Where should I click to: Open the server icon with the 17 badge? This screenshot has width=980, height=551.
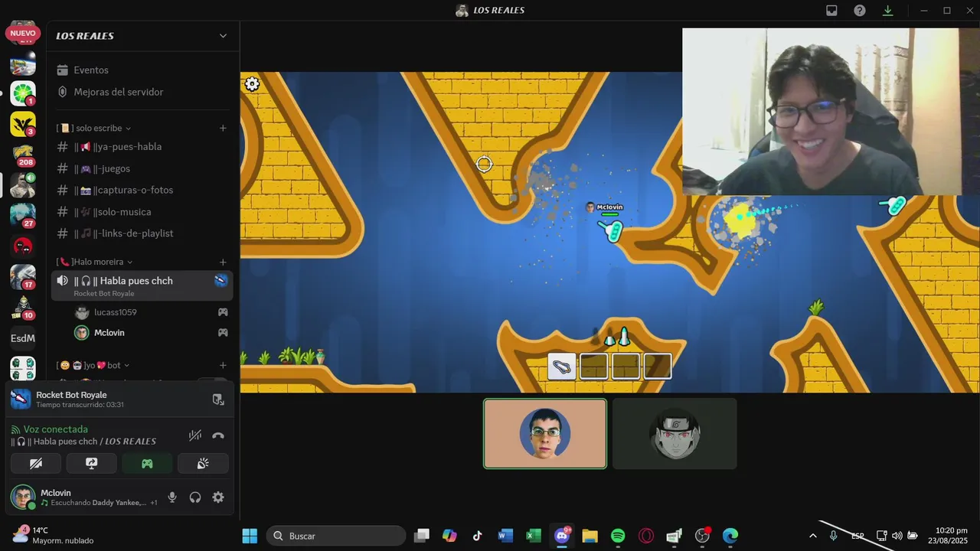[x=23, y=277]
